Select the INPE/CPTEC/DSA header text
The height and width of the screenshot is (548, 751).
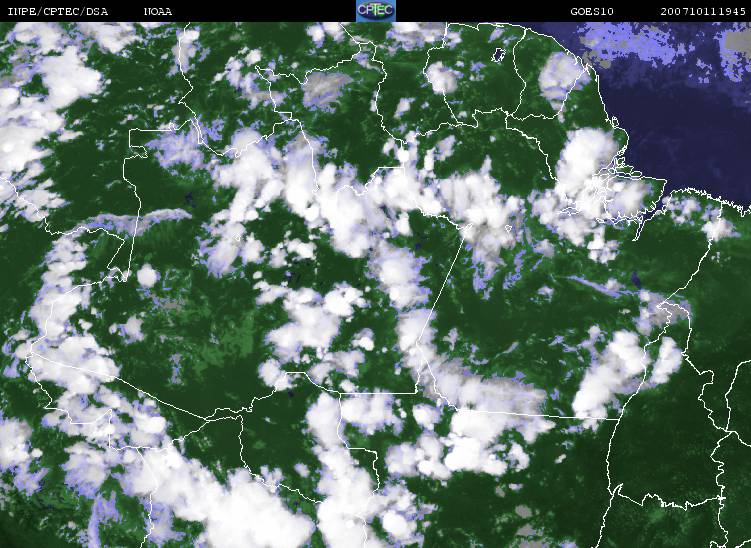coord(58,11)
